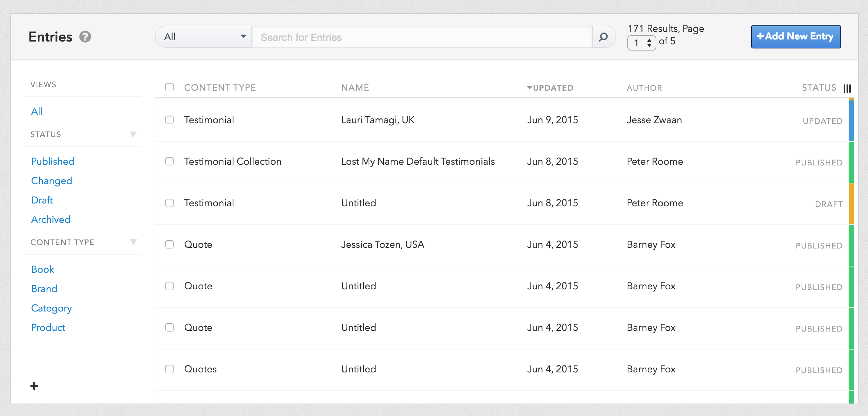Collapse the Status views section
868x416 pixels.
pos(133,134)
